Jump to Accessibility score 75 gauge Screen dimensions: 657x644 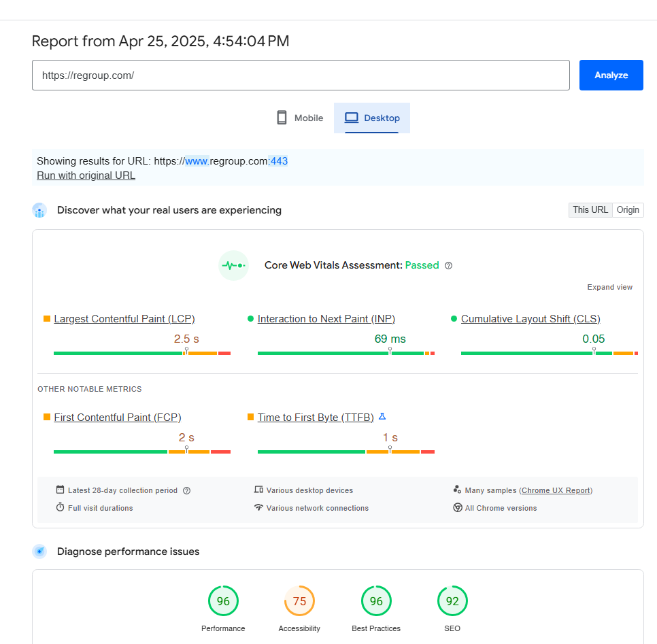point(299,601)
